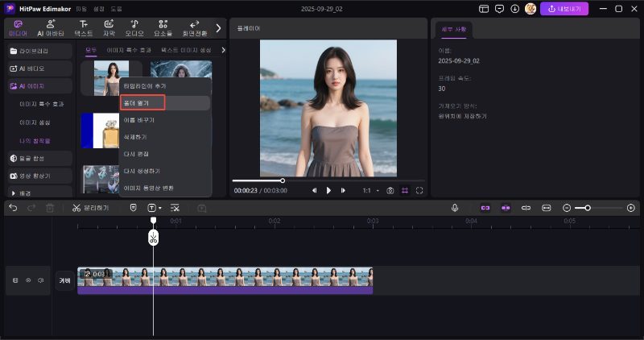Screen dimensions: 644x340
Task: Open 이미지 생성 in the sidebar
Action: (x=35, y=122)
